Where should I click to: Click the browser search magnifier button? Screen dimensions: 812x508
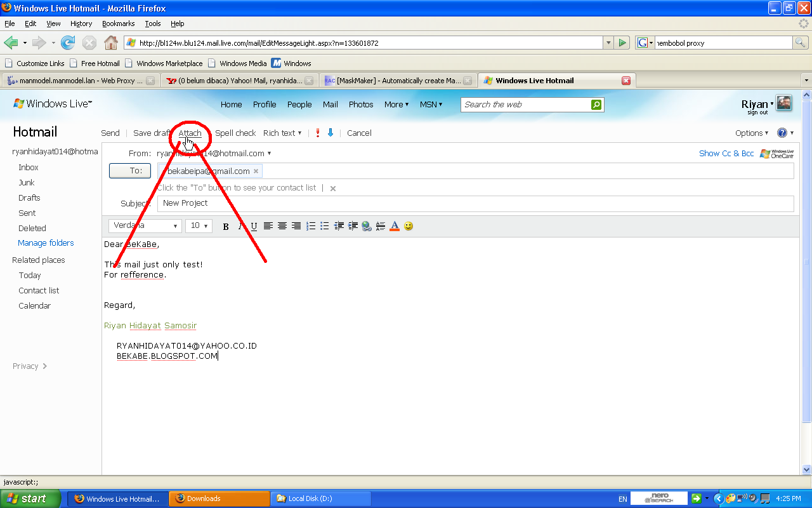click(801, 43)
